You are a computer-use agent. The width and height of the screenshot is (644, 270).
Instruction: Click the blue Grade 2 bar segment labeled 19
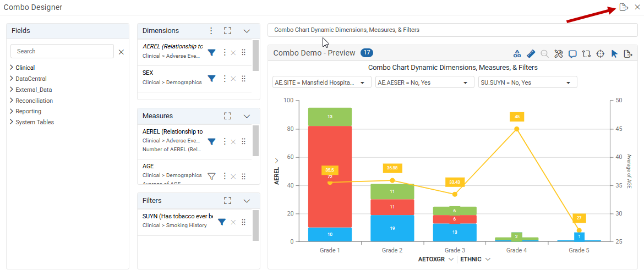(392, 228)
